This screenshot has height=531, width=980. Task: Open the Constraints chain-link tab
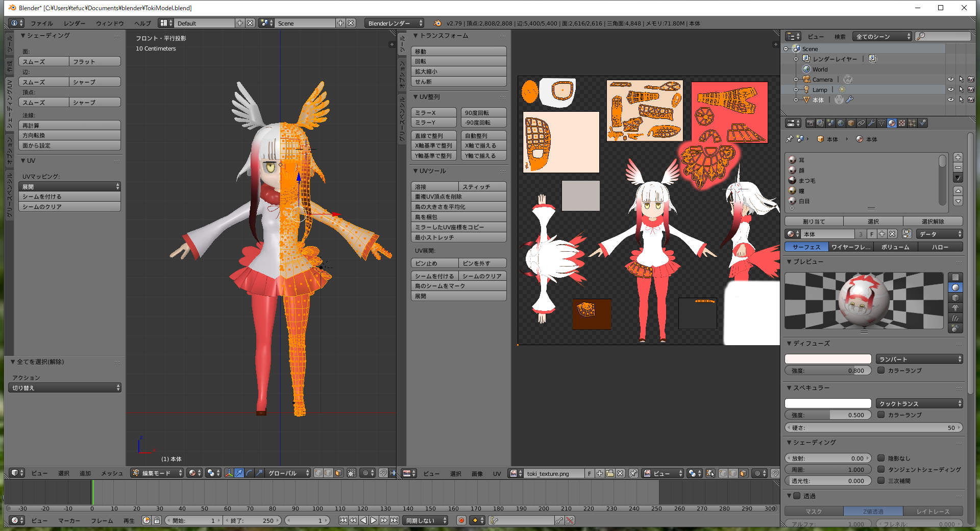[861, 123]
